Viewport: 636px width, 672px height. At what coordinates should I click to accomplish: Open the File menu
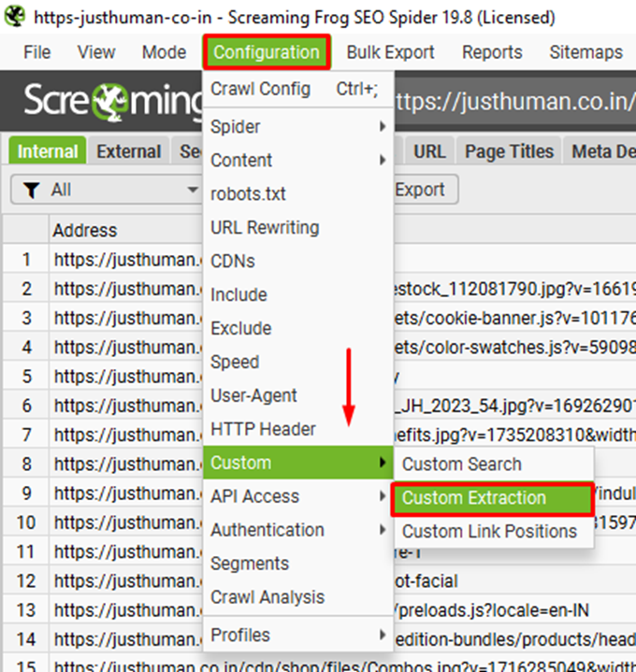coord(36,52)
